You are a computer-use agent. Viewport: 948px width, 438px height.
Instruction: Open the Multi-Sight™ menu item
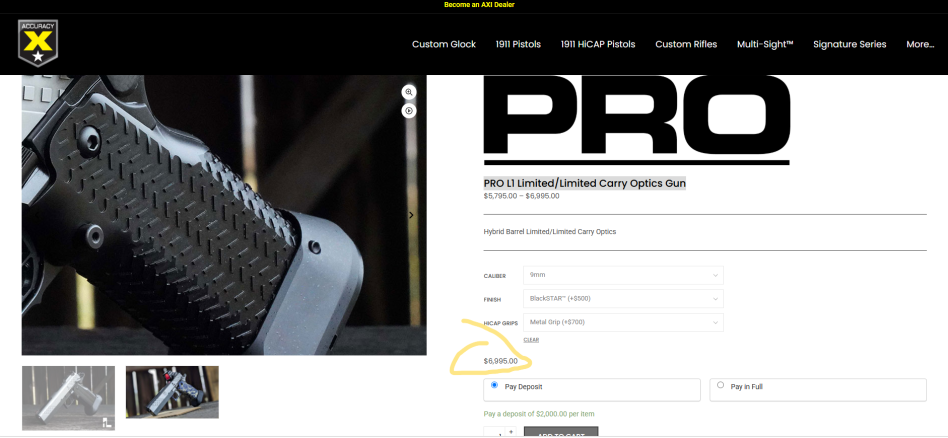pos(765,44)
